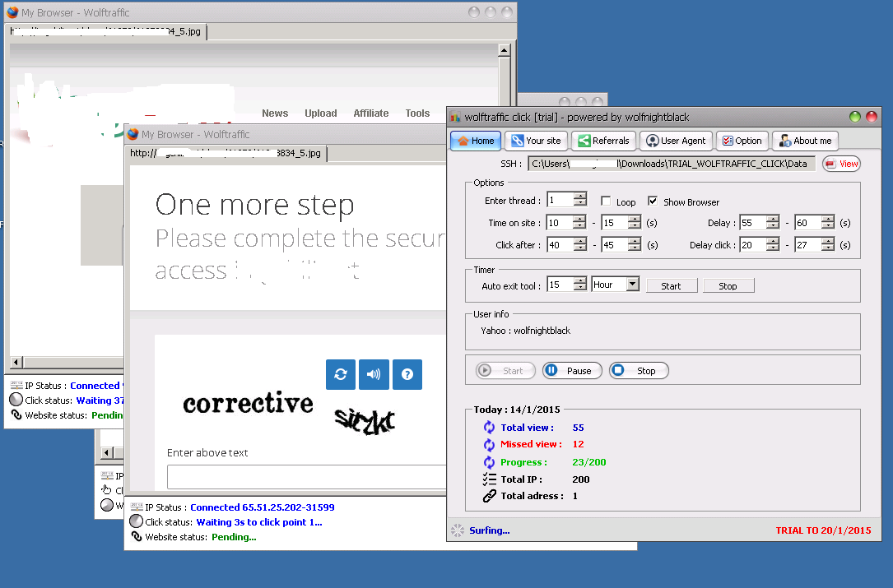Screen dimensions: 893x588
Task: Click Upload in the back browser page
Action: [321, 113]
